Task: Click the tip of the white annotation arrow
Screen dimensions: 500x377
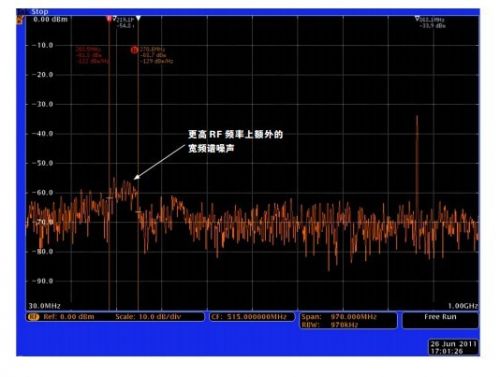Action: tap(136, 178)
